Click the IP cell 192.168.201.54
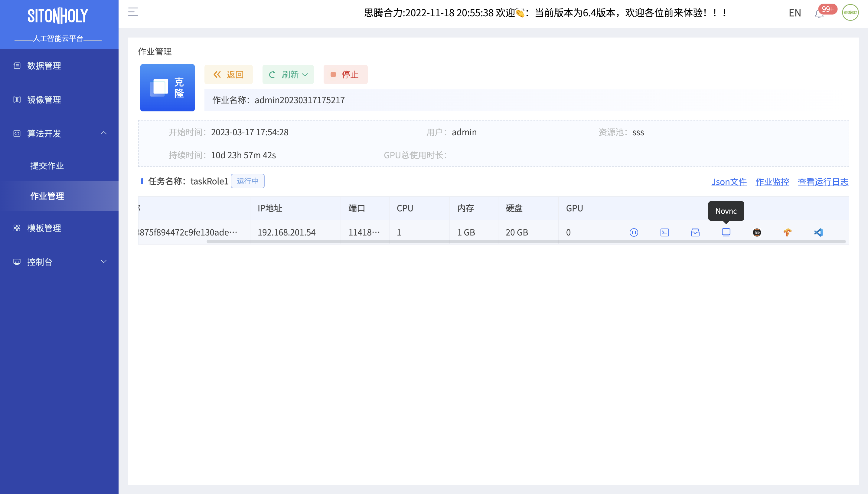This screenshot has height=494, width=868. click(x=286, y=232)
